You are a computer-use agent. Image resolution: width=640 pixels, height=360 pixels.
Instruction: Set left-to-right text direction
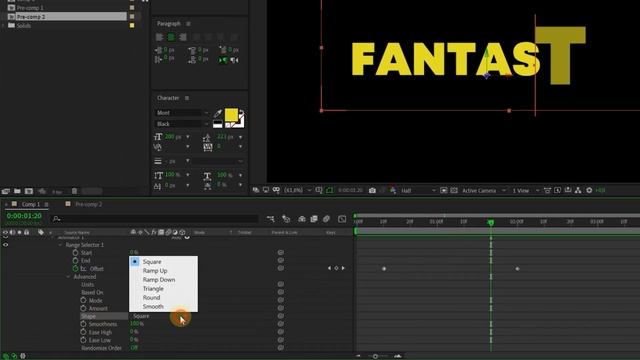click(x=223, y=60)
